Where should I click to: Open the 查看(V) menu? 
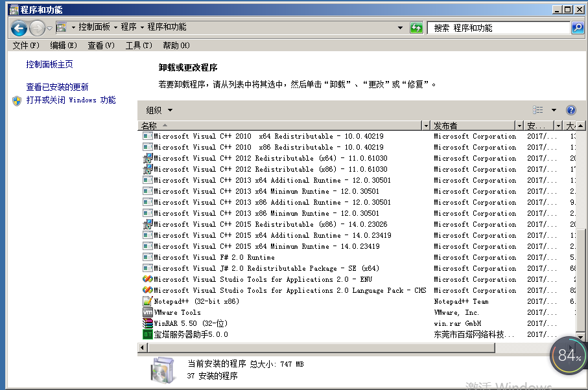(x=101, y=45)
